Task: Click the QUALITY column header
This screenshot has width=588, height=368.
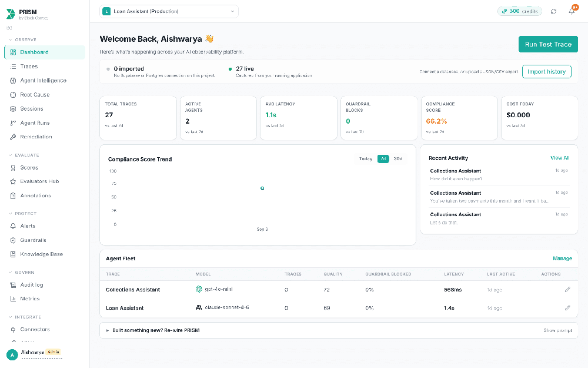Action: 333,274
